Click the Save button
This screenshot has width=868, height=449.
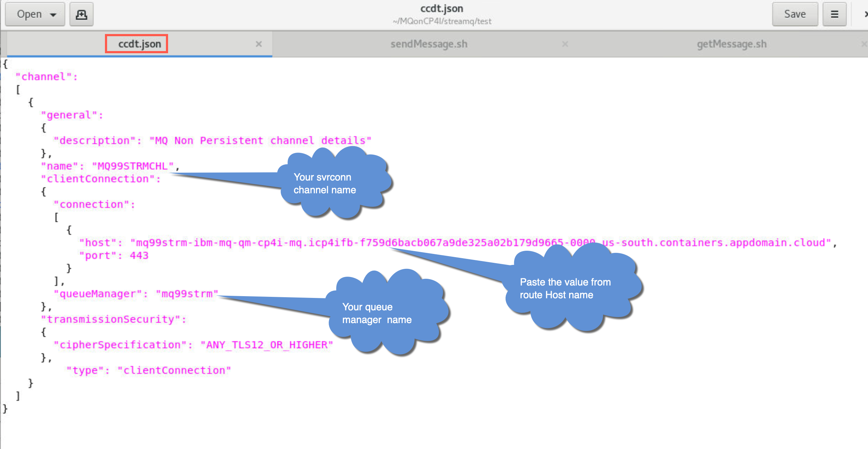click(x=795, y=14)
